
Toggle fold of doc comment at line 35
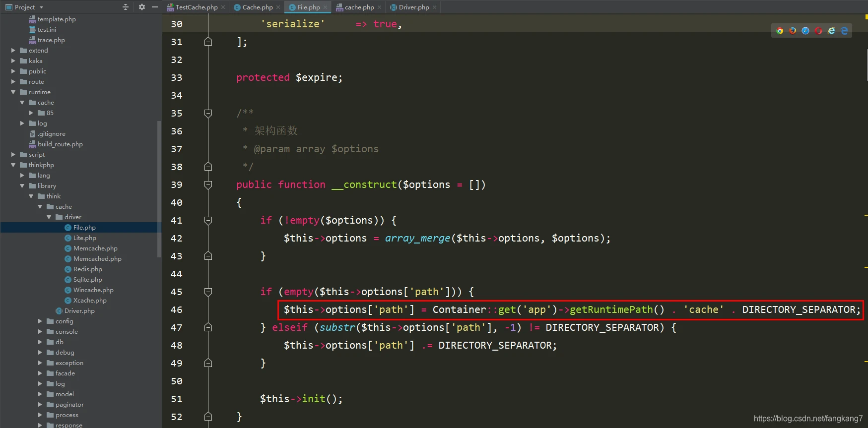tap(208, 113)
